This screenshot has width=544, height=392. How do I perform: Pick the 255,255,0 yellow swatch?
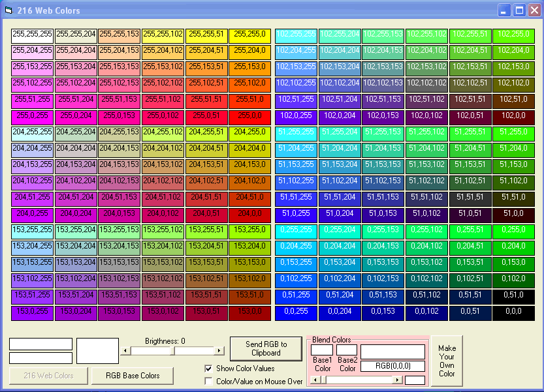(249, 35)
